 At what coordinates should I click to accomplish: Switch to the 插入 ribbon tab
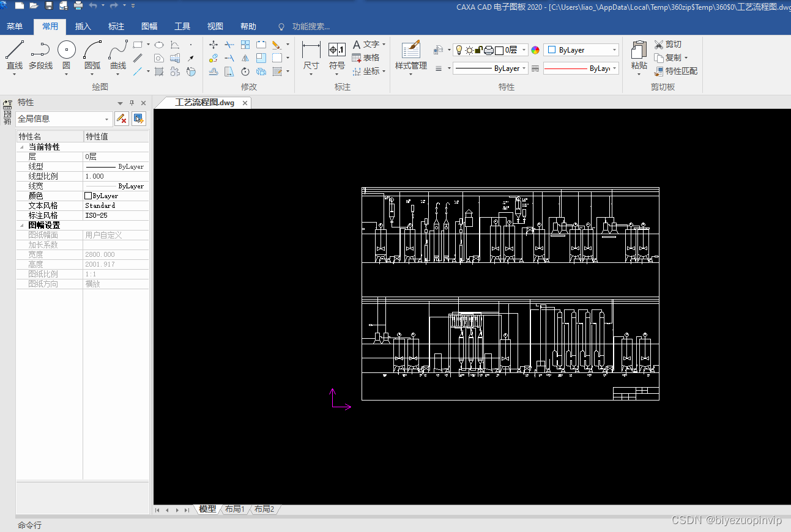click(83, 26)
